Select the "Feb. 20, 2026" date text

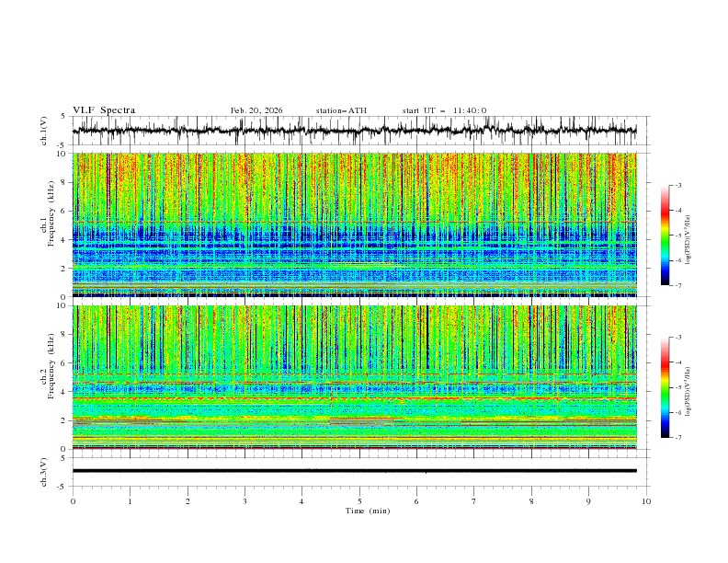click(256, 110)
